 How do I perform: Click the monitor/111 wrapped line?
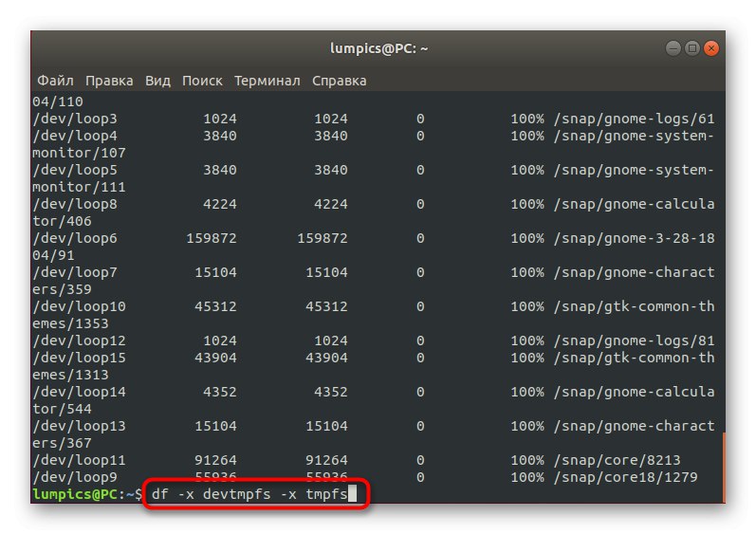point(79,188)
